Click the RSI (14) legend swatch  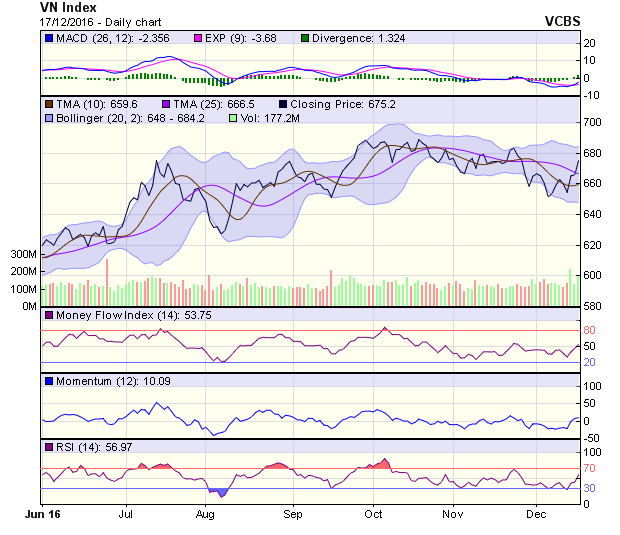click(x=48, y=445)
